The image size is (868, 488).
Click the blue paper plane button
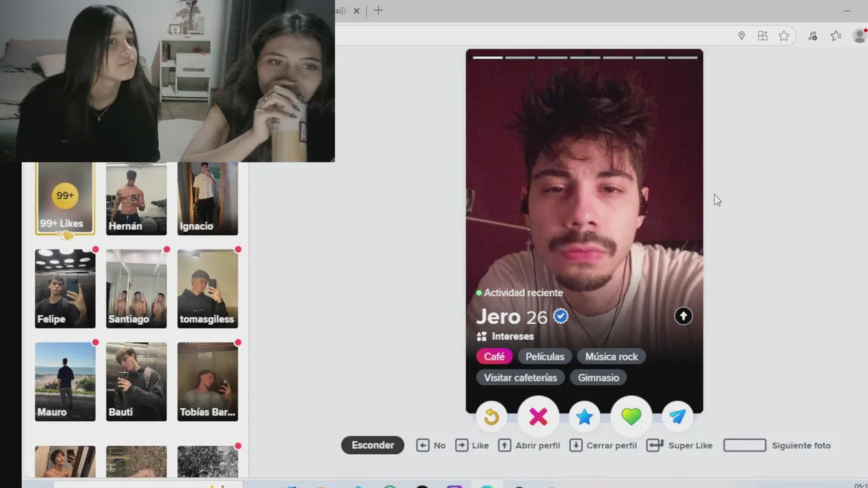677,417
